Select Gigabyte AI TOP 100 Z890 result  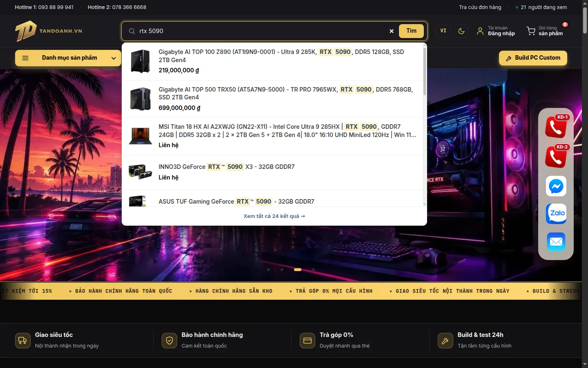pos(272,61)
